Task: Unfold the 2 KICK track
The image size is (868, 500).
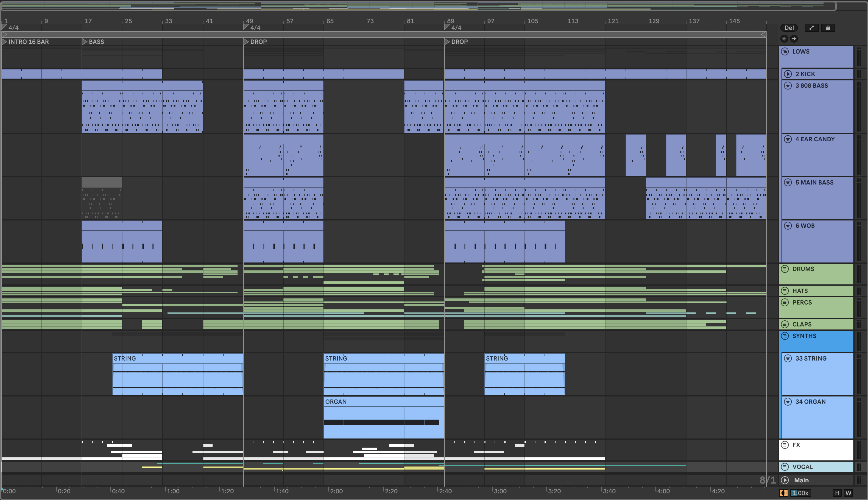Action: coord(788,74)
